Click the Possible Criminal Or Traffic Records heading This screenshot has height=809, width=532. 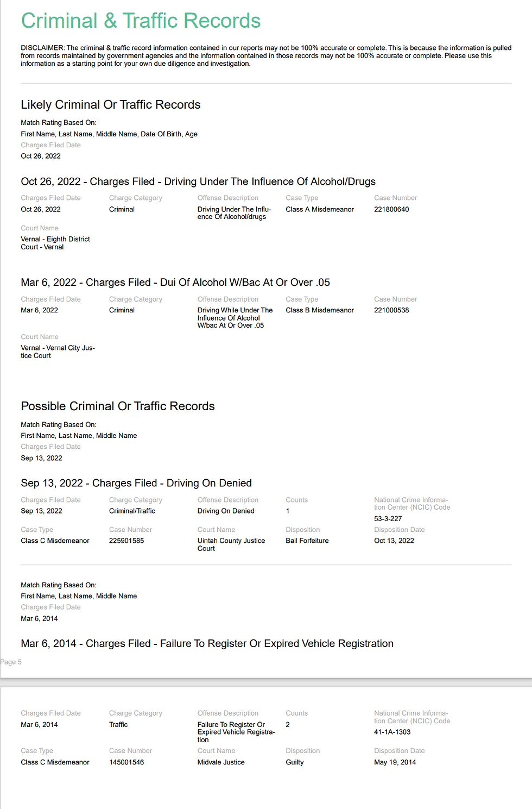pos(118,406)
